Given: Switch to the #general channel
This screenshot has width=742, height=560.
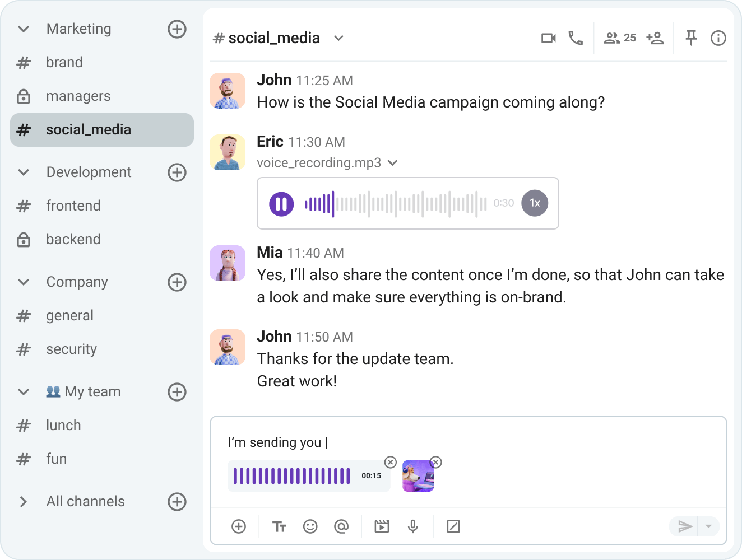Looking at the screenshot, I should [69, 315].
